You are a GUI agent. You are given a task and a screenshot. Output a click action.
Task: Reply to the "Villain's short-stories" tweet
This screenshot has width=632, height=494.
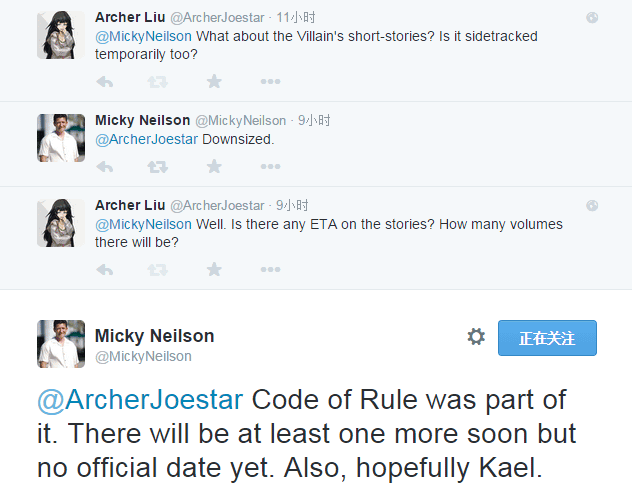pyautogui.click(x=105, y=81)
